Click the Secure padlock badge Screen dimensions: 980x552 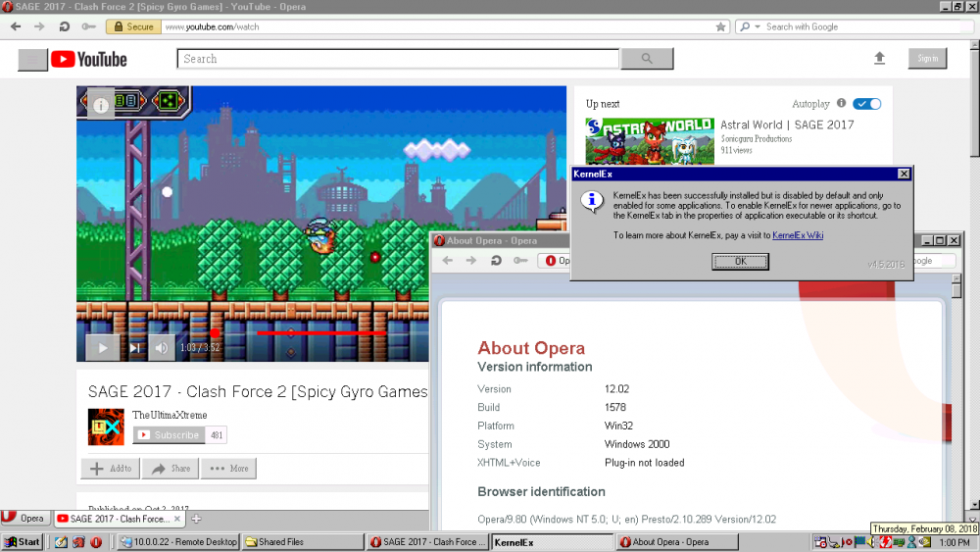133,26
